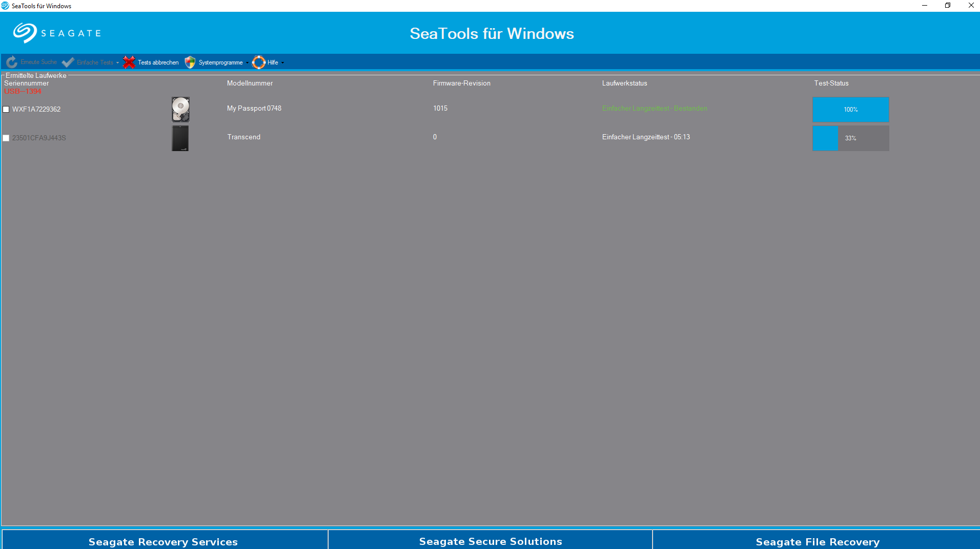This screenshot has height=549, width=980.
Task: Select serial number WXF1A7229362
Action: tap(36, 110)
